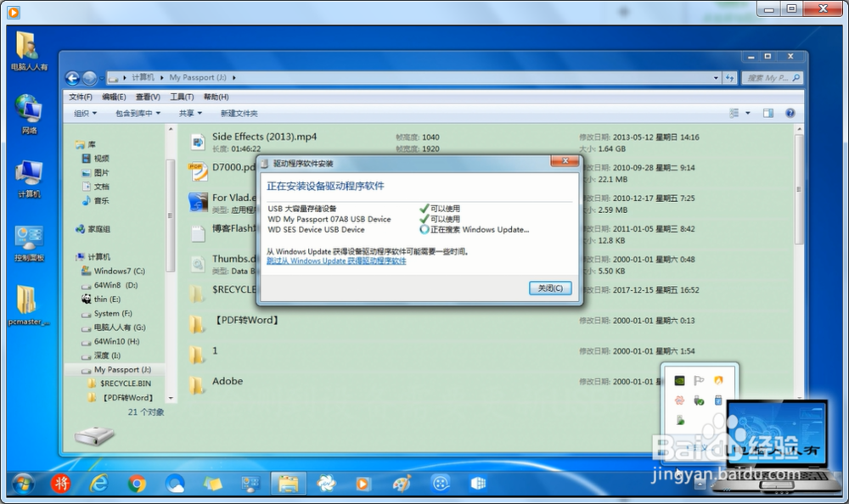Open the change view icon button
Screen dimensions: 849x504
pyautogui.click(x=734, y=113)
